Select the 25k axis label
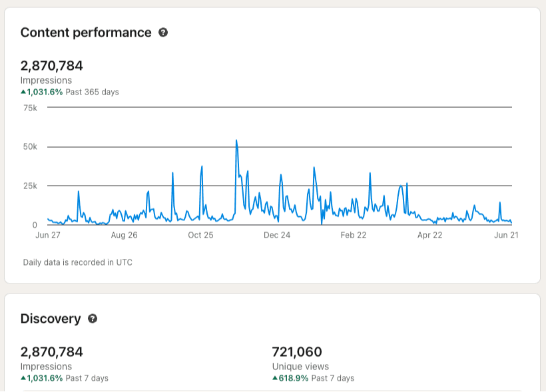Image resolution: width=546 pixels, height=392 pixels. point(30,186)
